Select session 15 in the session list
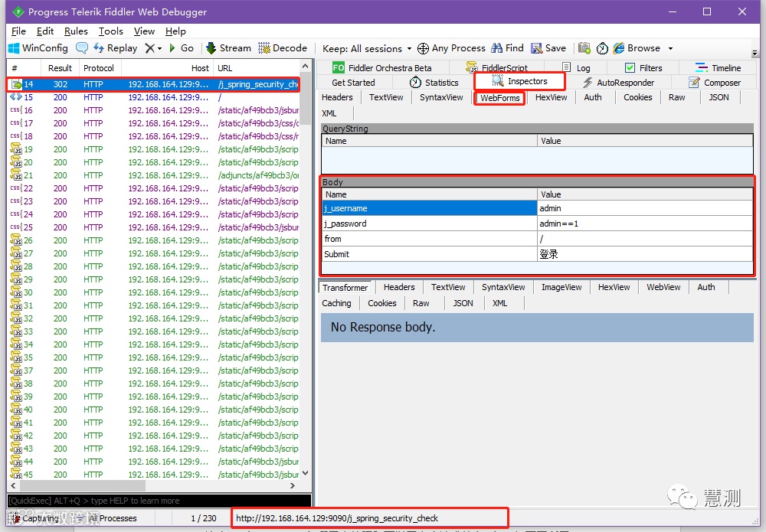The image size is (766, 532). point(153,97)
